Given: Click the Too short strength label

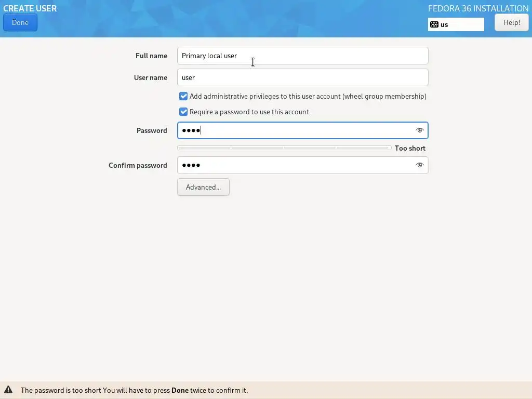Looking at the screenshot, I should [x=410, y=148].
